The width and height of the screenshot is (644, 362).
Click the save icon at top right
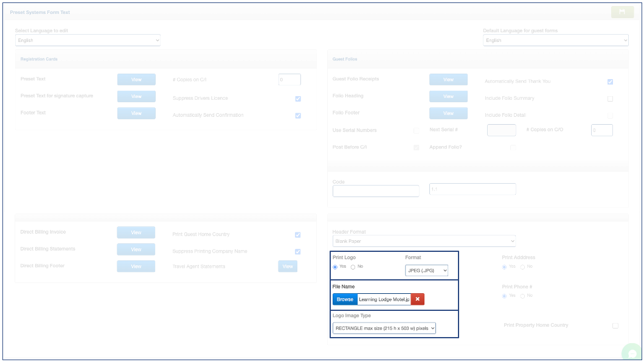(622, 12)
